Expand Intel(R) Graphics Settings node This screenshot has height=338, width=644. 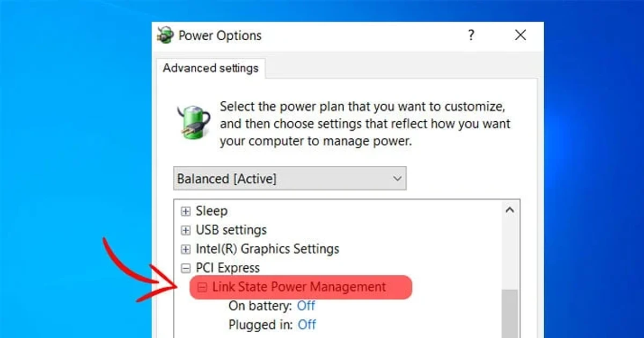[186, 249]
